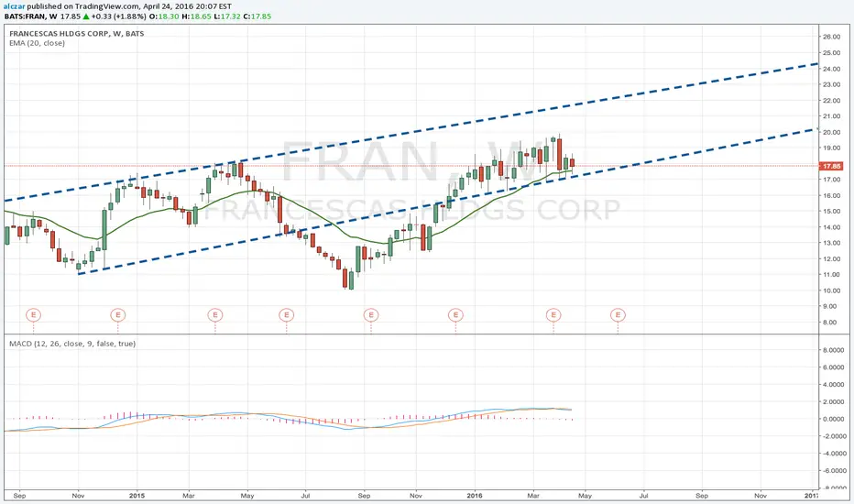The image size is (854, 504).
Task: Click the 14.00 price axis label
Action: pos(831,227)
